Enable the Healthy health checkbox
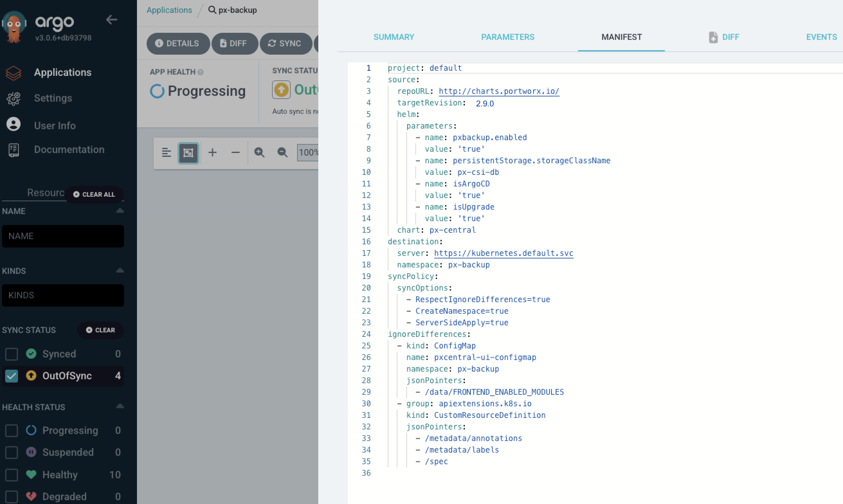Image resolution: width=843 pixels, height=504 pixels. (x=12, y=474)
